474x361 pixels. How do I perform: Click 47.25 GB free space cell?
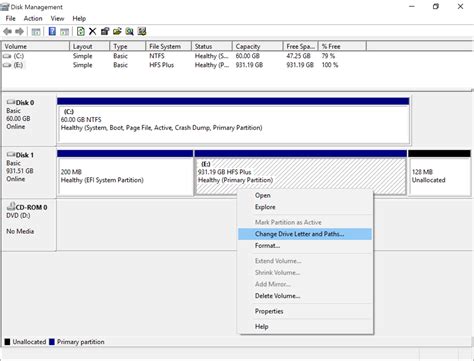click(298, 56)
